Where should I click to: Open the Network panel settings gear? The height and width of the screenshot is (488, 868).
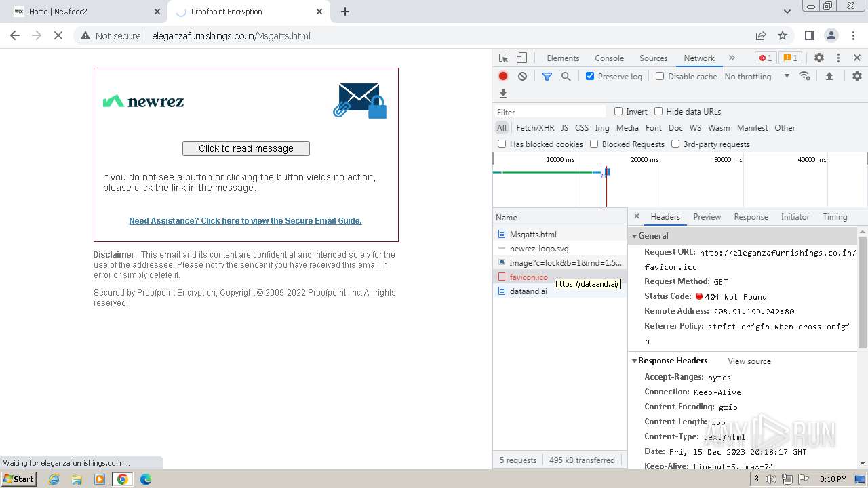[x=857, y=77]
